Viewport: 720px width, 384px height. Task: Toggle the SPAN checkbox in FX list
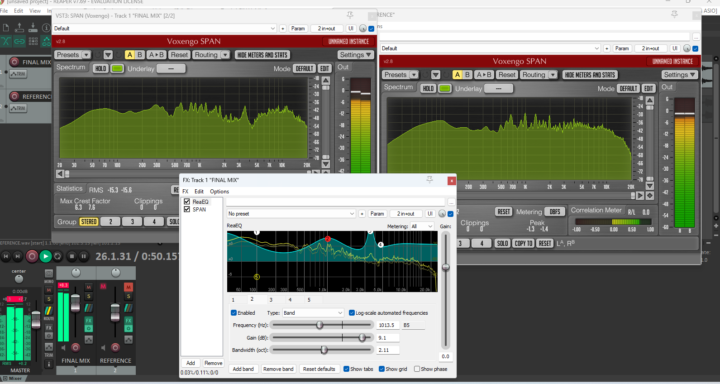click(187, 209)
